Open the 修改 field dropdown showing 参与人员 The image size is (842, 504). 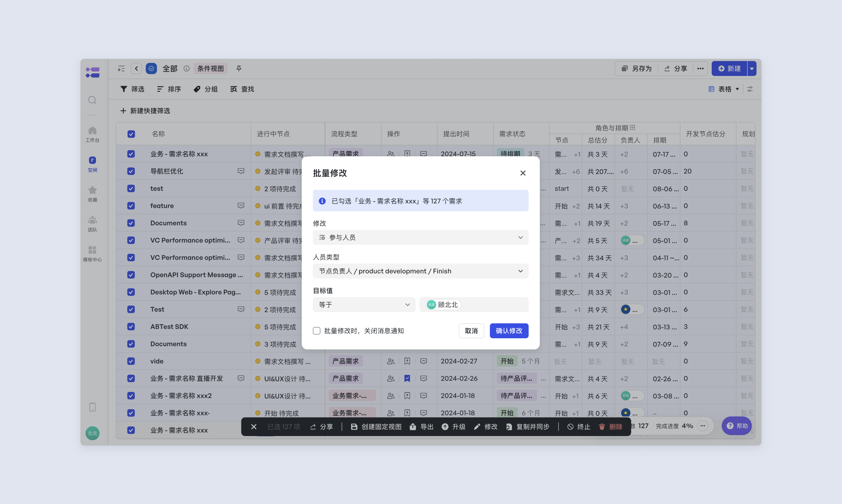tap(421, 237)
